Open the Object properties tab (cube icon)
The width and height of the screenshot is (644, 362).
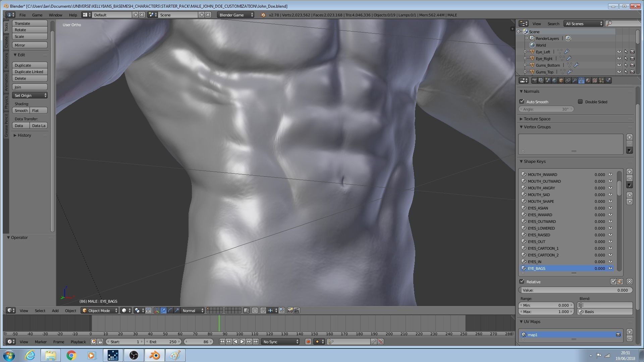pos(561,80)
